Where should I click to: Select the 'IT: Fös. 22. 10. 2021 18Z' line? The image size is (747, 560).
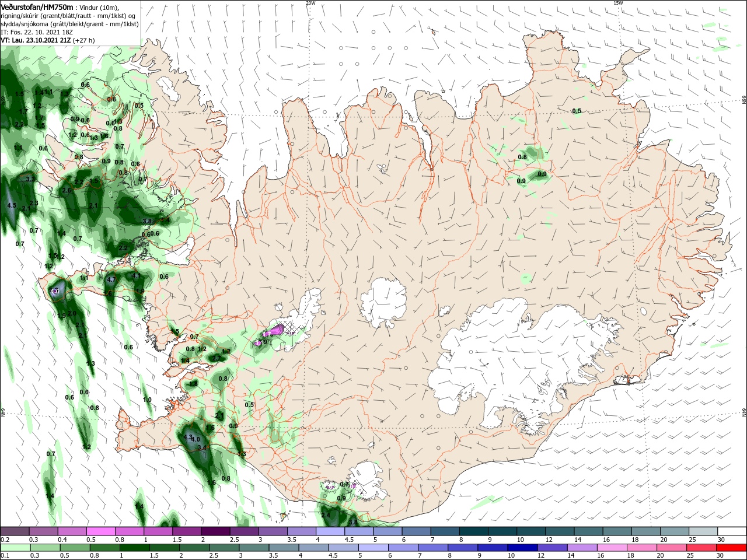pyautogui.click(x=38, y=32)
